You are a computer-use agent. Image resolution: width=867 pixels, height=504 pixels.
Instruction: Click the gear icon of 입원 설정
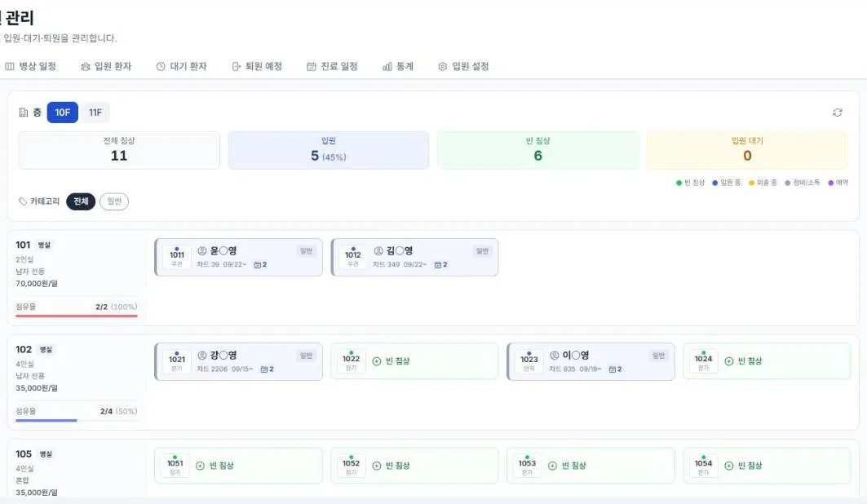[442, 66]
